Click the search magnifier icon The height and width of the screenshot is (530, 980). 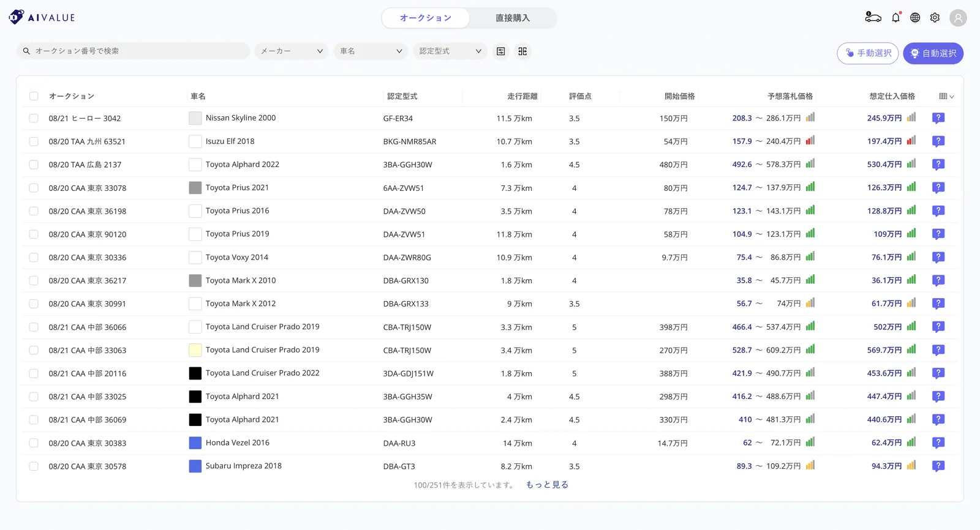[26, 51]
